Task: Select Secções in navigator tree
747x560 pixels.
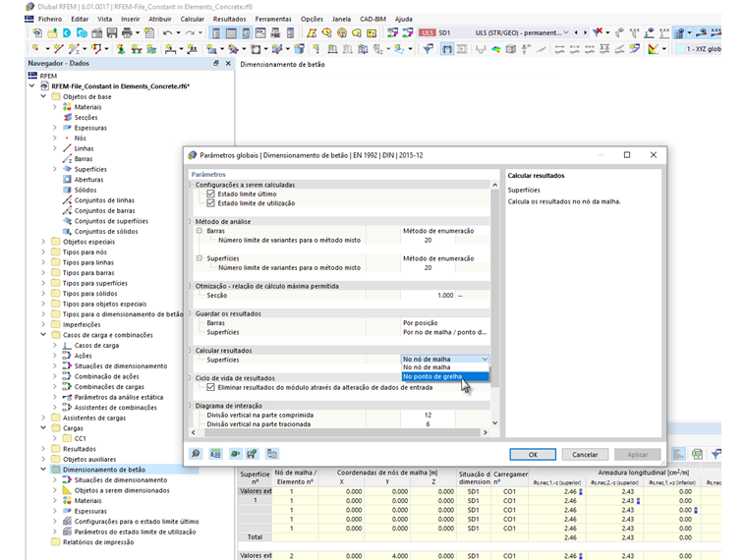Action: [86, 118]
